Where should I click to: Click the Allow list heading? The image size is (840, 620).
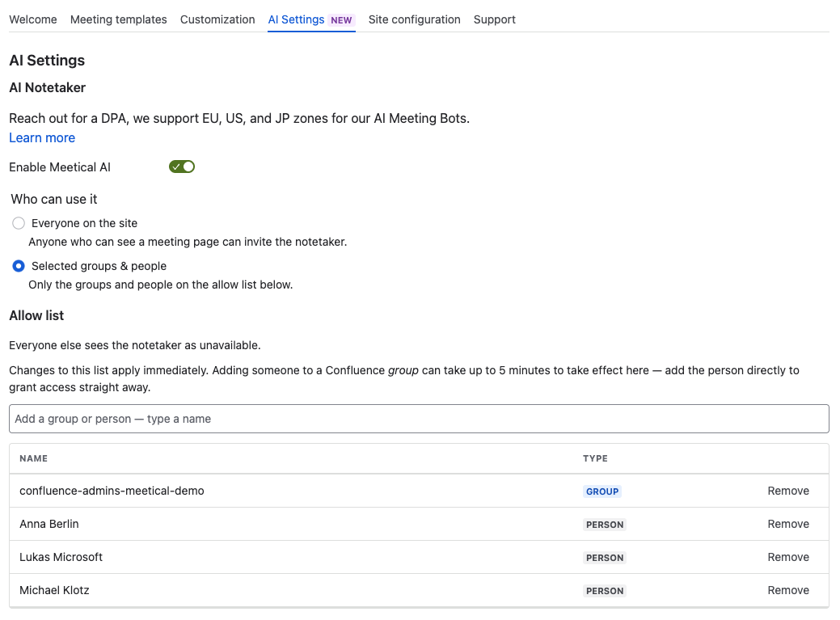click(x=36, y=315)
